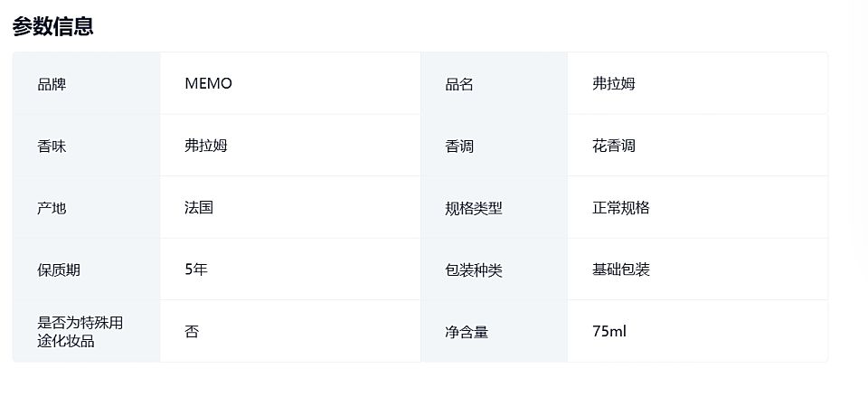Click the 75ml net content value
The image size is (868, 397).
[609, 331]
